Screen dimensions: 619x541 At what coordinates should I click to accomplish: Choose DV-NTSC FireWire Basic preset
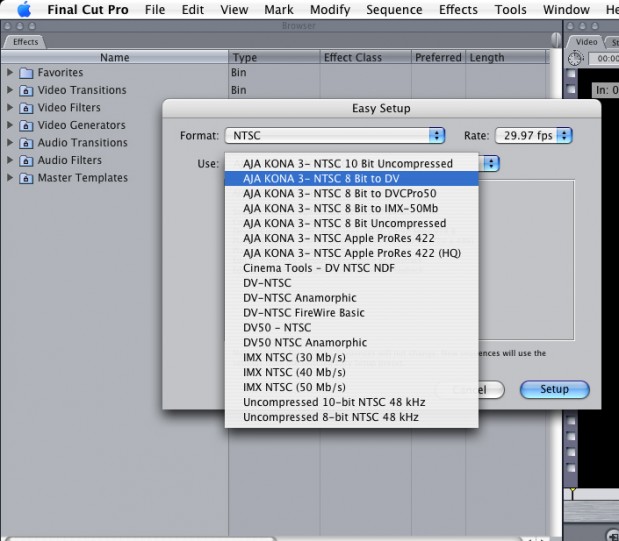[351, 313]
